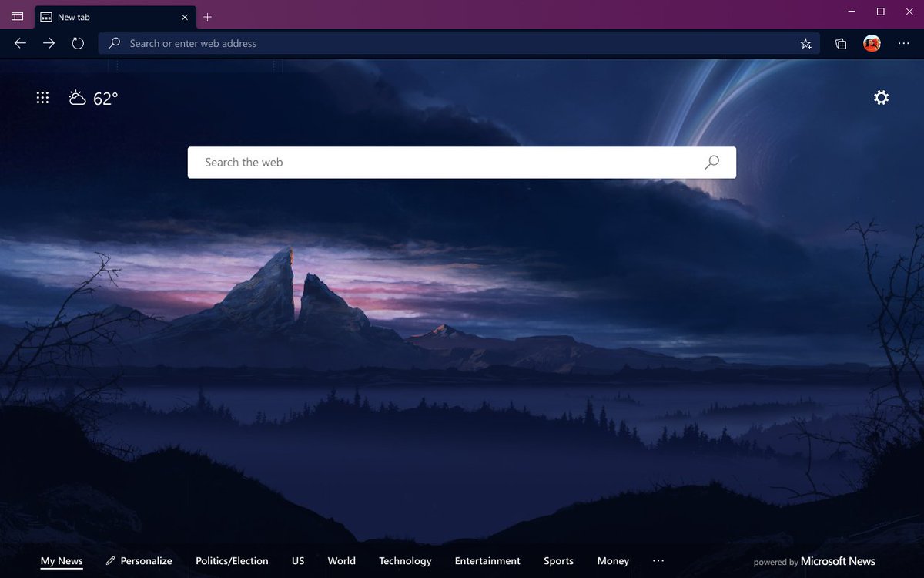Image resolution: width=924 pixels, height=578 pixels.
Task: Click the search magnifier in the web search box
Action: pos(711,162)
